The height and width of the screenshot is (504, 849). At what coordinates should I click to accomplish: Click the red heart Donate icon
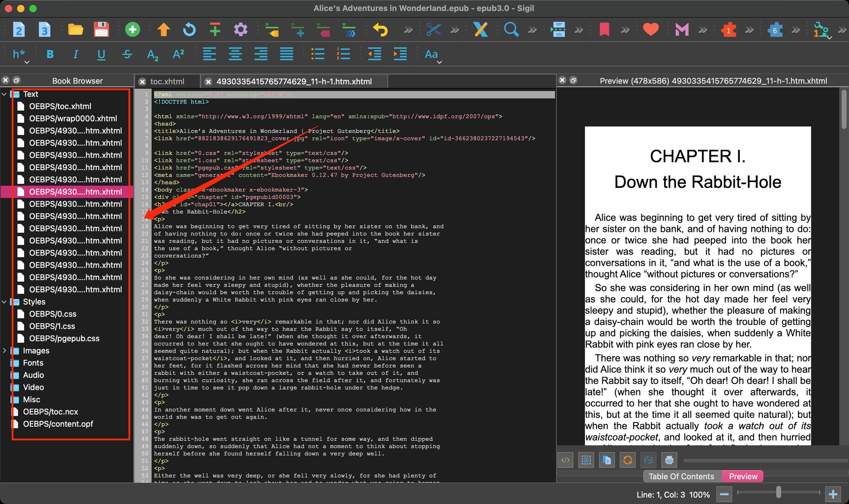pos(650,30)
